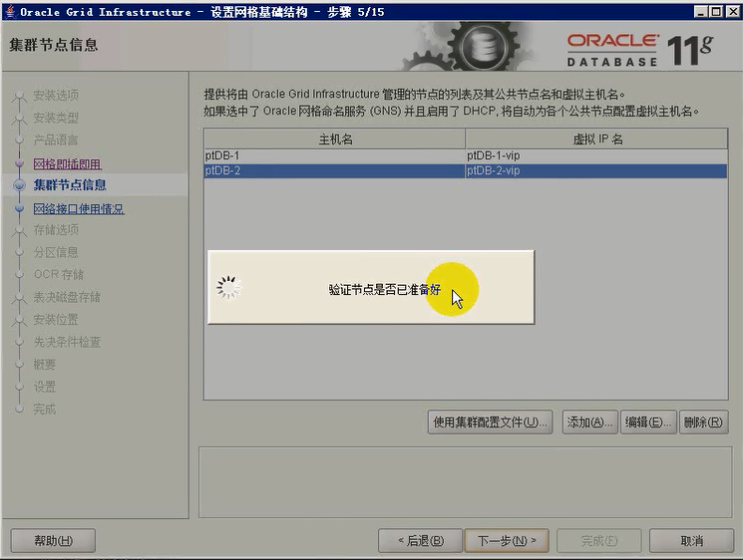Select the ptDB-1 host row
This screenshot has width=743, height=560.
pos(466,155)
